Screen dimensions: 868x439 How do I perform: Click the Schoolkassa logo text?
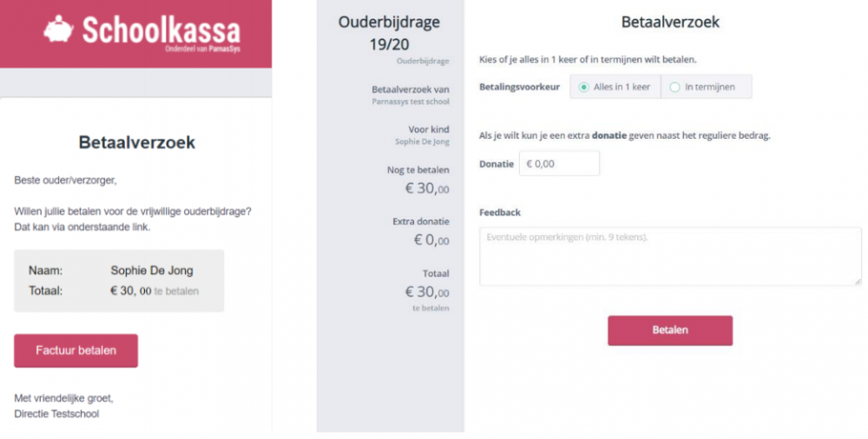[161, 30]
